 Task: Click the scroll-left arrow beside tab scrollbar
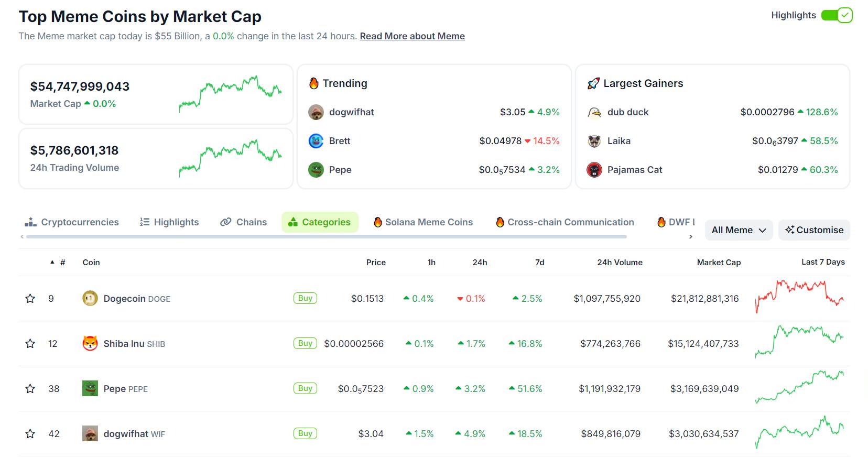[22, 236]
